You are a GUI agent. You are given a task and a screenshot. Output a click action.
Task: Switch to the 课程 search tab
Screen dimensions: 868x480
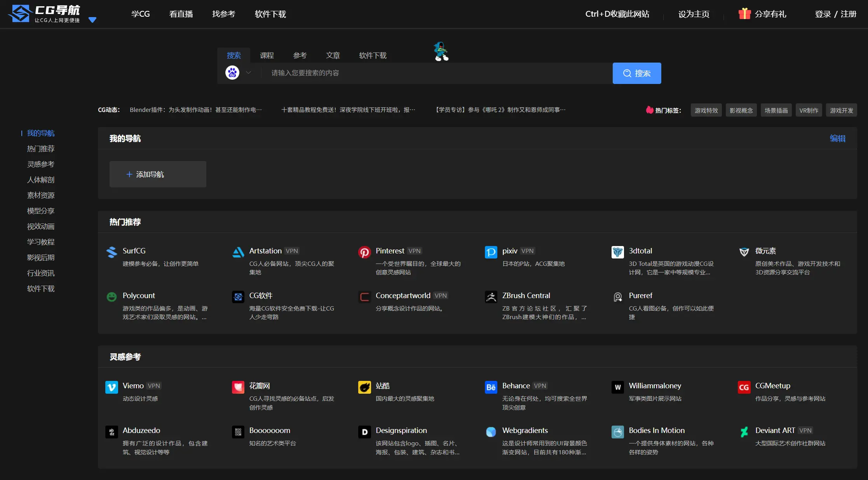(267, 55)
